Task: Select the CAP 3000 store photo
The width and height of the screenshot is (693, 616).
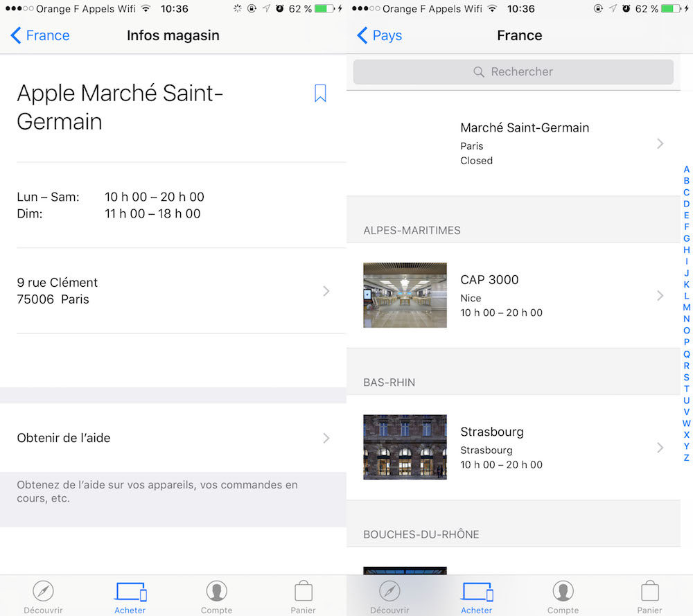Action: (x=405, y=295)
